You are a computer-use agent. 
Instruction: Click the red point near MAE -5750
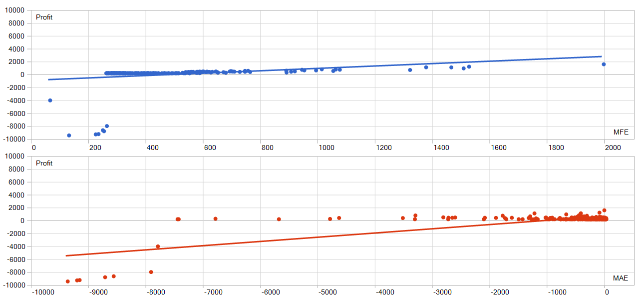(279, 219)
